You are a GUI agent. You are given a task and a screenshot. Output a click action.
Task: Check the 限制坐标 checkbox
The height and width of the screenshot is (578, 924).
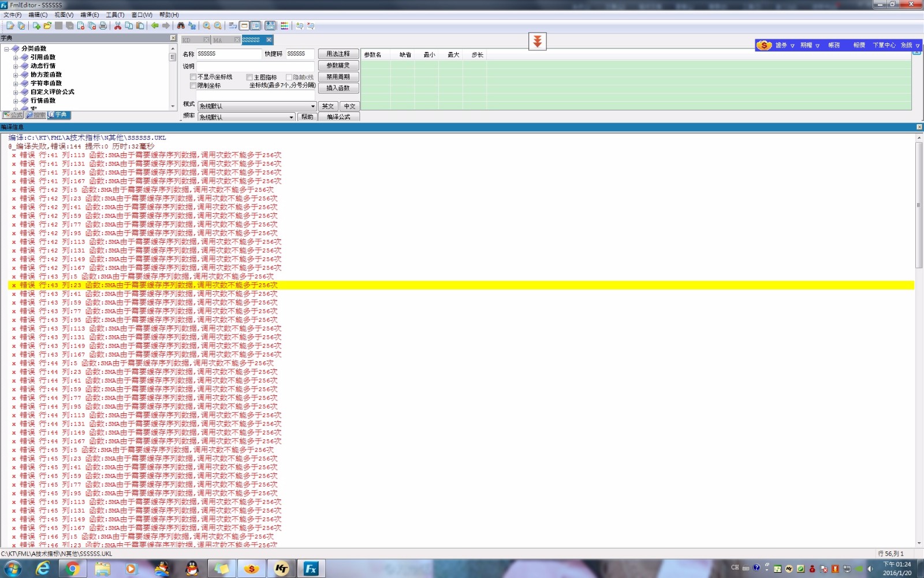pos(193,86)
